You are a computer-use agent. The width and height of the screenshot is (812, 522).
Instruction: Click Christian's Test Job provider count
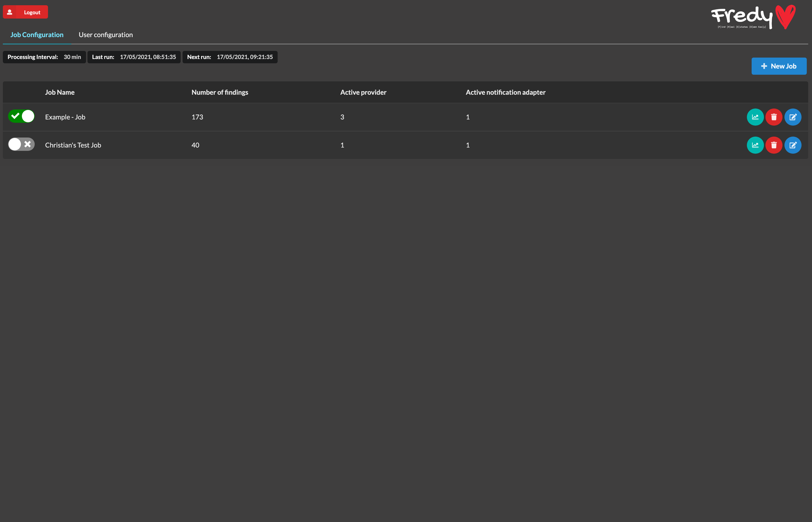coord(342,145)
